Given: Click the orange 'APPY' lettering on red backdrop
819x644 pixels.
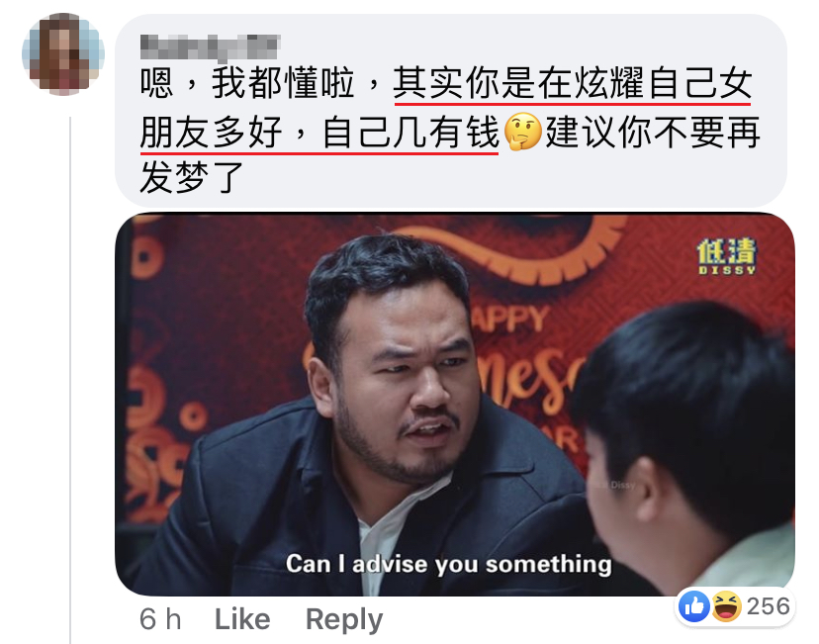Looking at the screenshot, I should [x=508, y=320].
